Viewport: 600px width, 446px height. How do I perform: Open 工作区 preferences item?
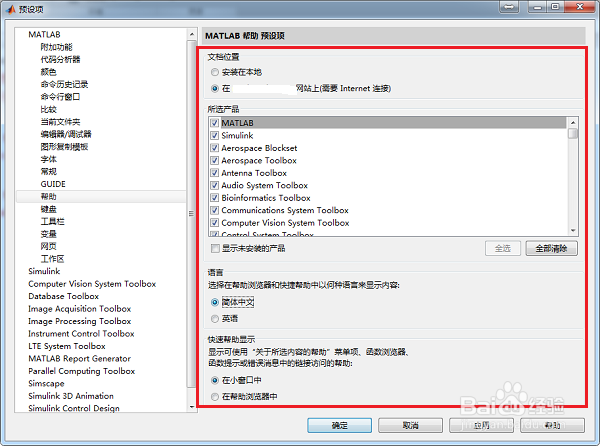[x=52, y=259]
